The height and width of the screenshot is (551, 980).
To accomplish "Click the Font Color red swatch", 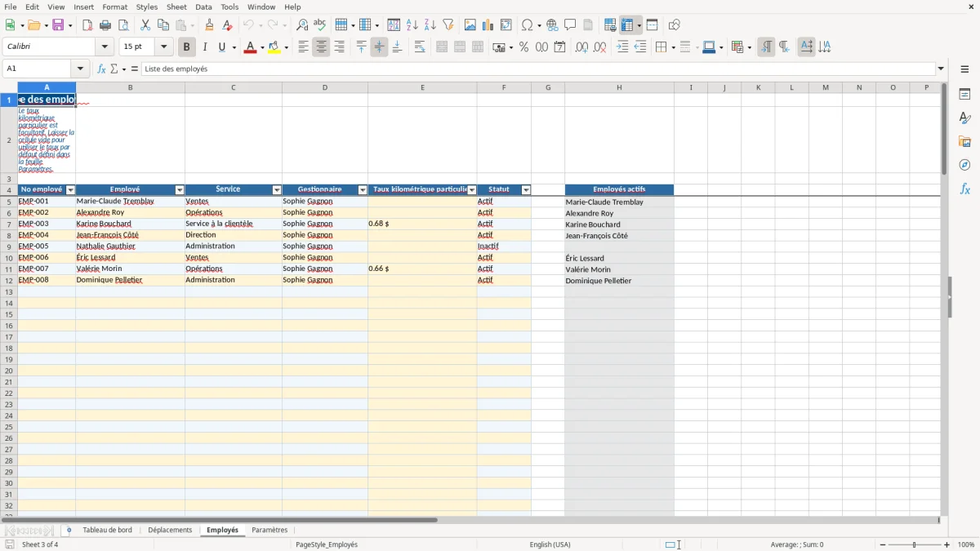I will click(x=250, y=47).
